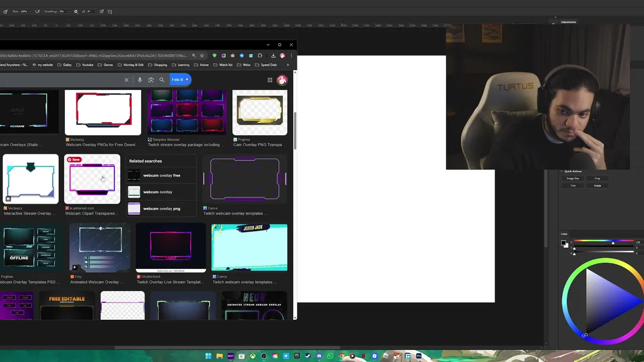Image resolution: width=644 pixels, height=362 pixels.
Task: Open Epic Games launcher from the taskbar
Action: tap(297, 356)
